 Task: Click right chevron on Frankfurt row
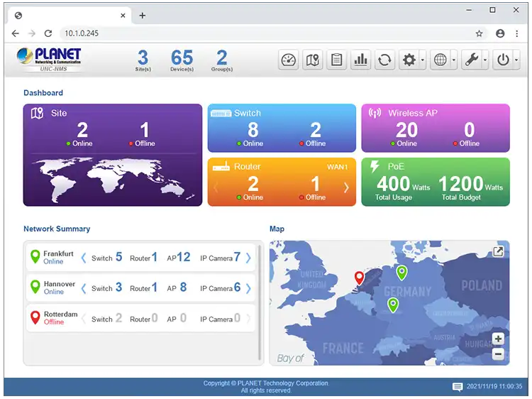248,258
